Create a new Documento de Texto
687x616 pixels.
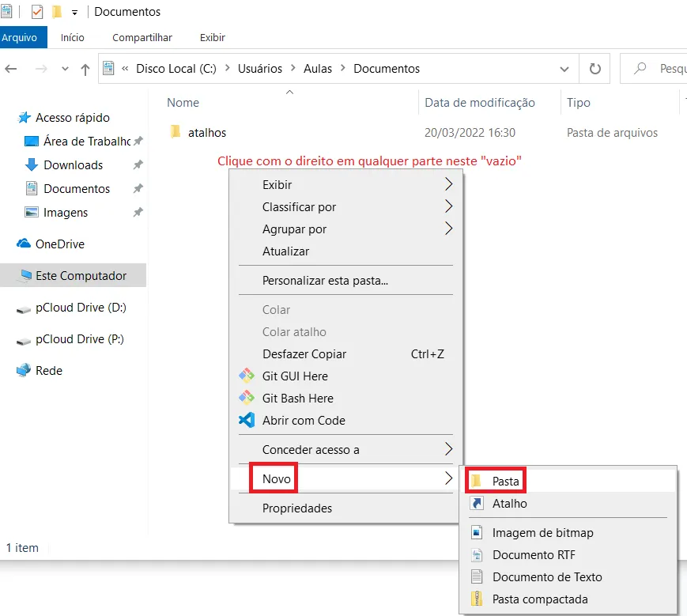568,577
